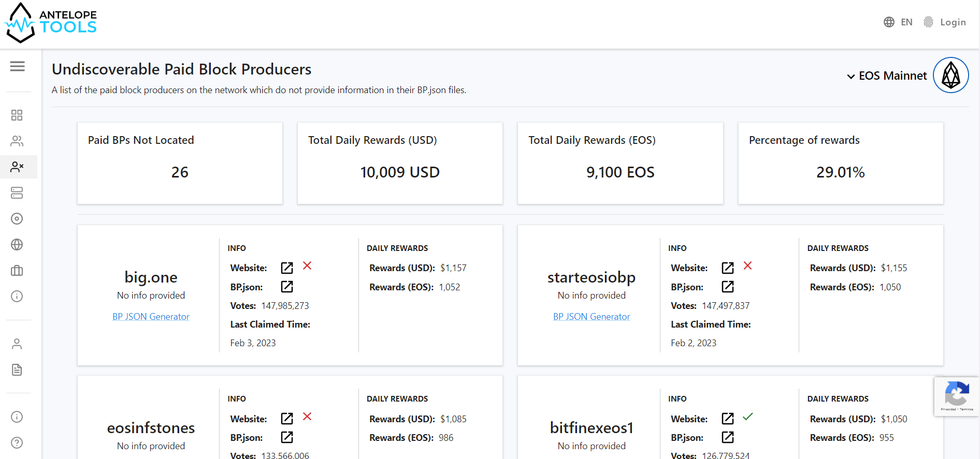The image size is (980, 459).
Task: Select the starteosiobp producer name
Action: [x=592, y=277]
